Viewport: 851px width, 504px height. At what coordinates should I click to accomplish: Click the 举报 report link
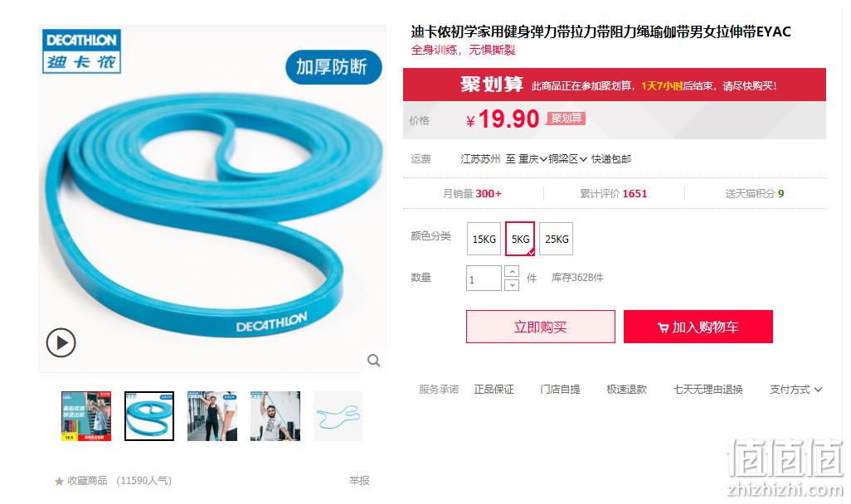(359, 481)
